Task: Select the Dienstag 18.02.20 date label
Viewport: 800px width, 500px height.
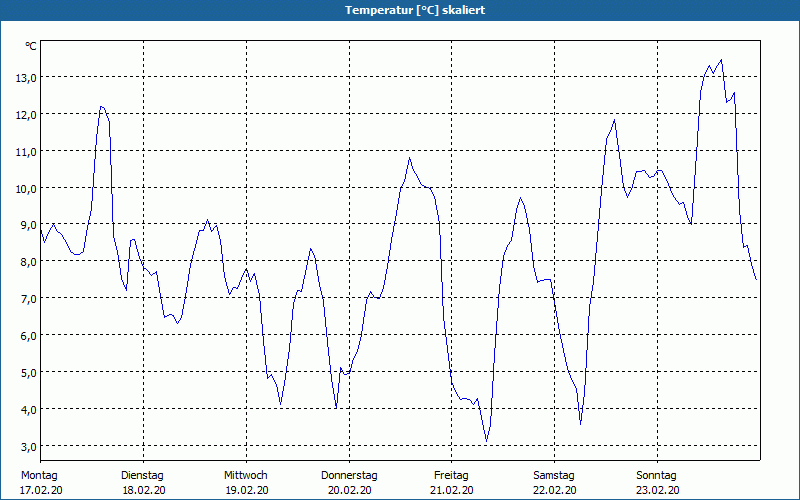Action: pyautogui.click(x=143, y=483)
